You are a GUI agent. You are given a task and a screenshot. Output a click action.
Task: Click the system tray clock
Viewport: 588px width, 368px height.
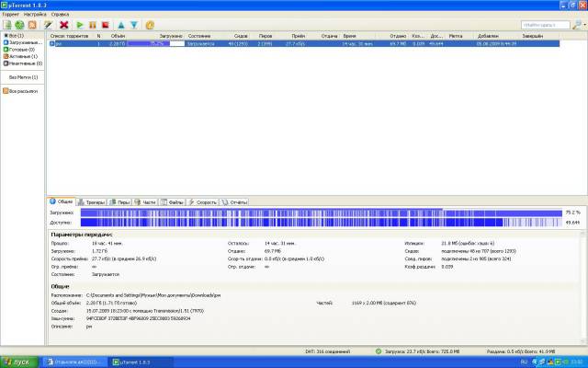click(578, 362)
